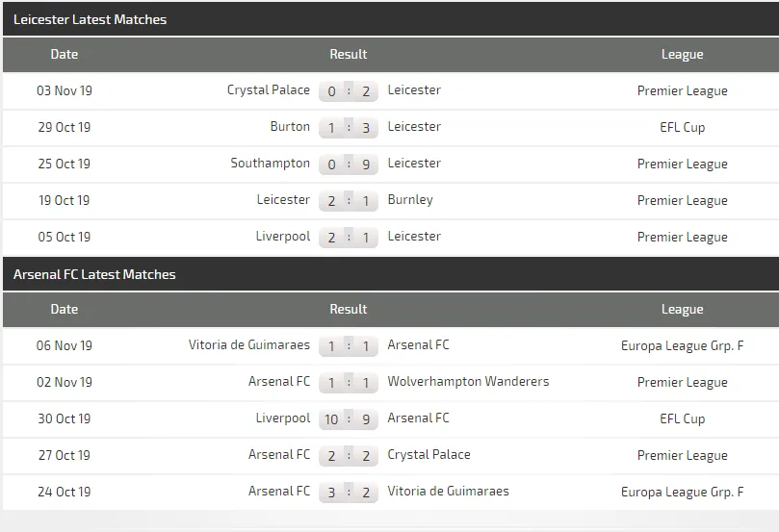Select the 27 Oct 19 date cell
Image resolution: width=779 pixels, height=532 pixels.
coord(65,455)
